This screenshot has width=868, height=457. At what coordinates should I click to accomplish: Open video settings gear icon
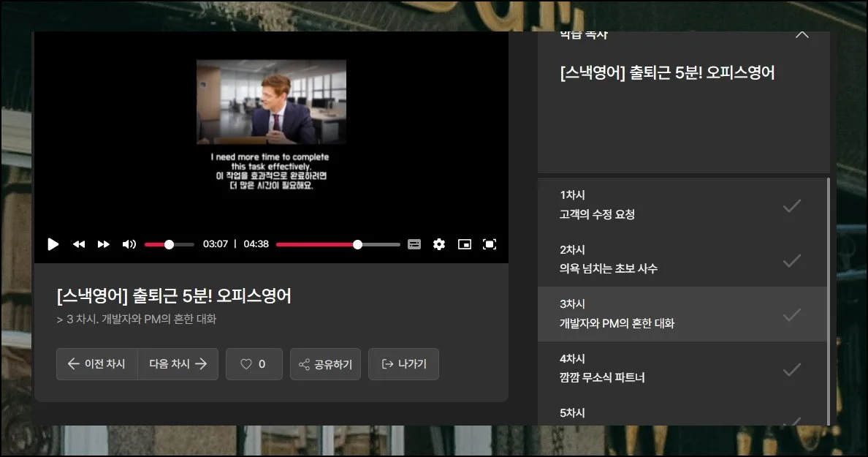(439, 244)
